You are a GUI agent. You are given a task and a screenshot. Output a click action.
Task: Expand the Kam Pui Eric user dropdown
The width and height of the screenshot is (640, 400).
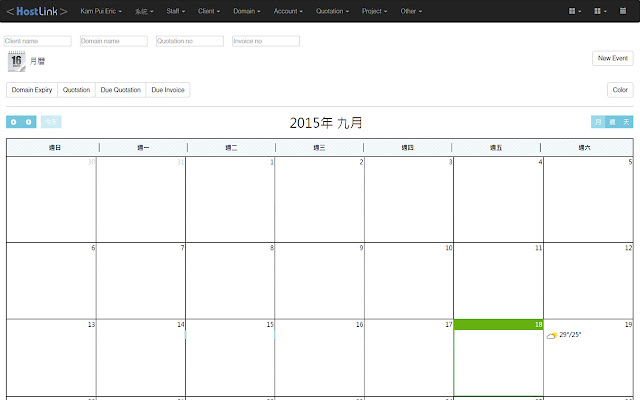tap(100, 11)
